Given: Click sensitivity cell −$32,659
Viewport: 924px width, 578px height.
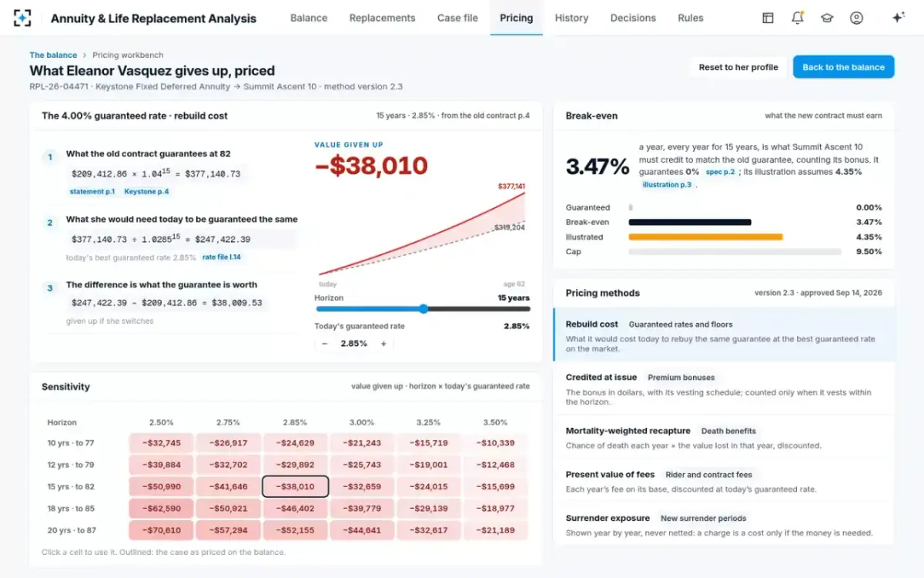Looking at the screenshot, I should point(362,487).
